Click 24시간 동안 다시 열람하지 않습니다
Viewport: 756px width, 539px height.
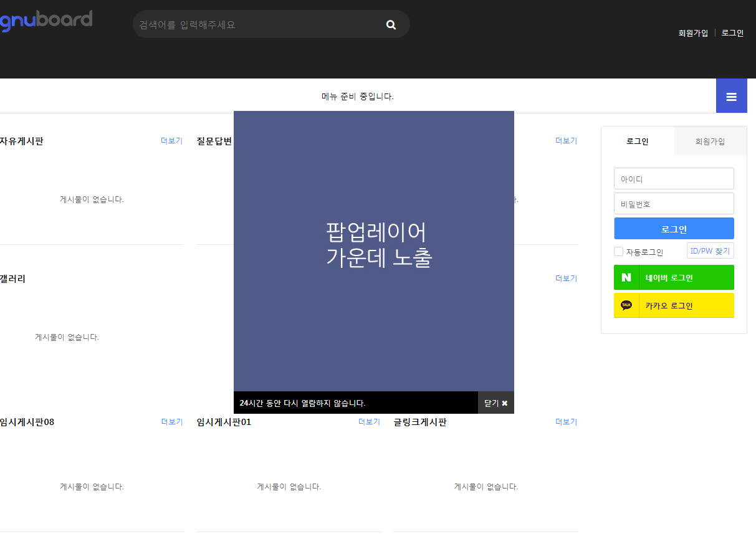coord(302,403)
